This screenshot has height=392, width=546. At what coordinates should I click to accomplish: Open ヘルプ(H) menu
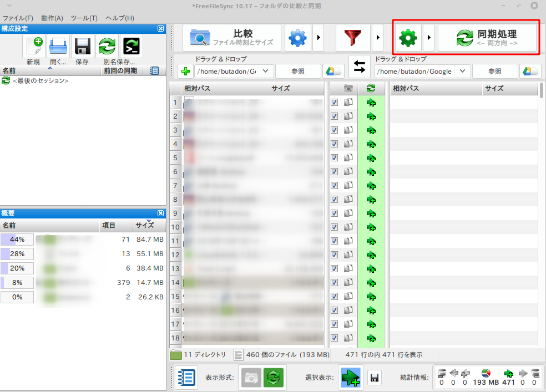click(x=120, y=18)
